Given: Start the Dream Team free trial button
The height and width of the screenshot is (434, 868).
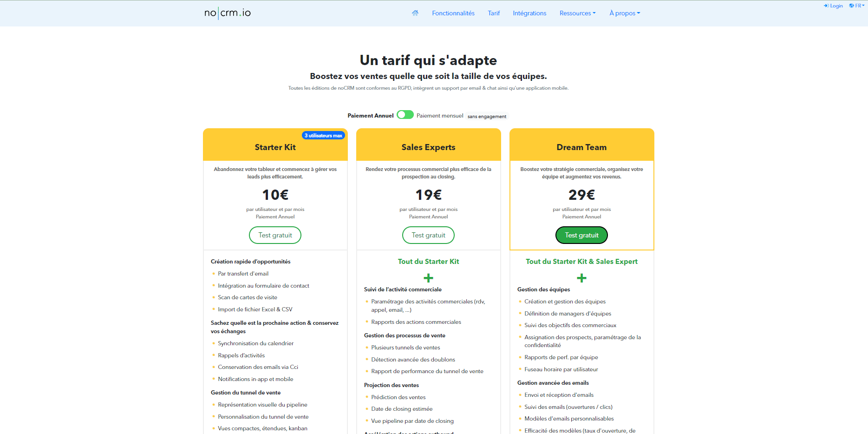Looking at the screenshot, I should 581,235.
